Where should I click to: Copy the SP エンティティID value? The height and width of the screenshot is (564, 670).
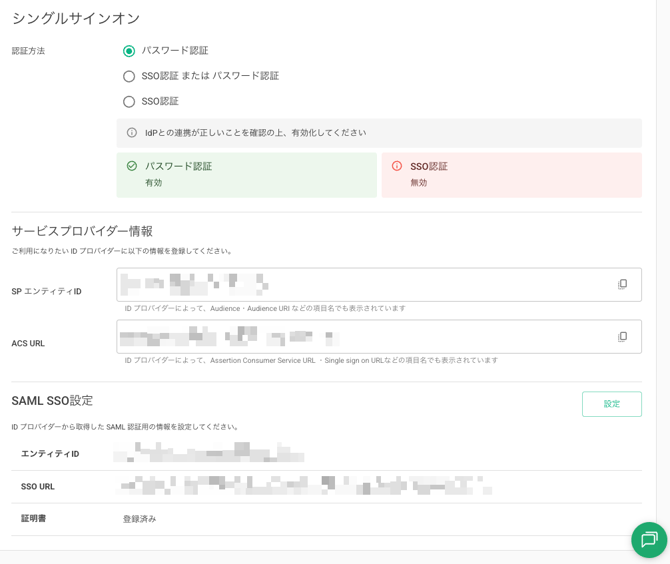point(622,285)
